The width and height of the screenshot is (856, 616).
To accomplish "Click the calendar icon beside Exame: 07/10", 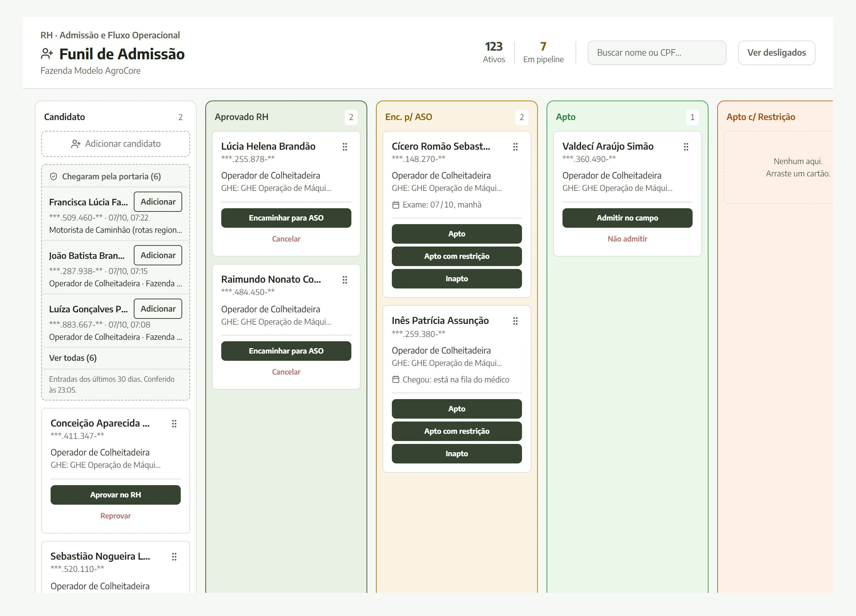I will 395,205.
